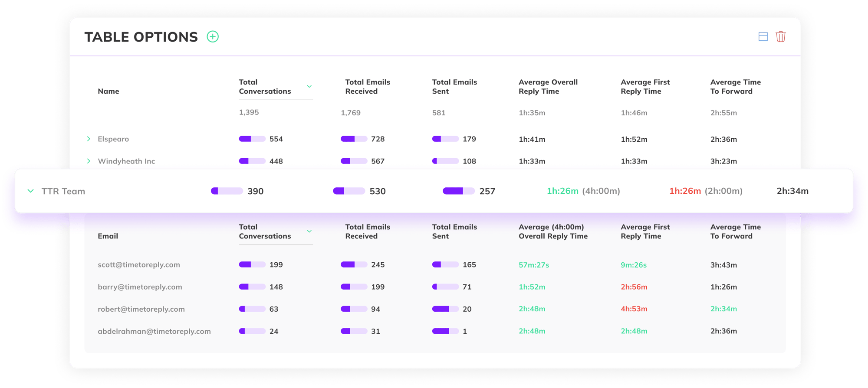Click the blue layout panel icon
This screenshot has height=388, width=868.
coord(763,37)
